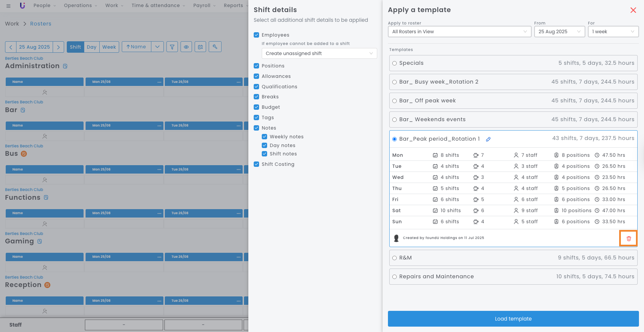The width and height of the screenshot is (644, 332).
Task: Go to previous week arrow
Action: [11, 47]
